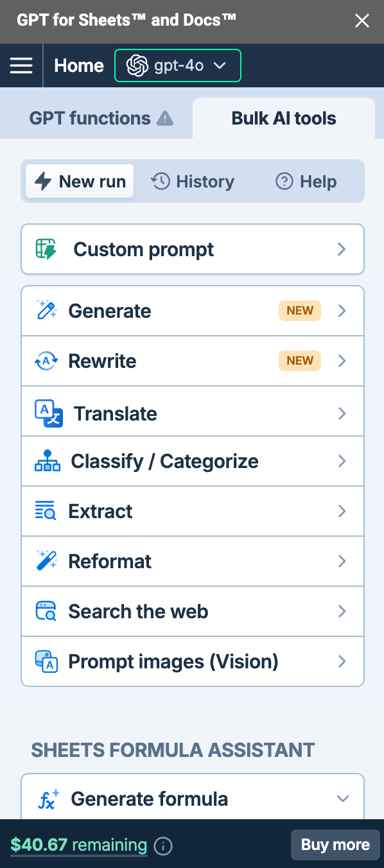Click the Extract search-list icon
Screen dimensions: 384x868
click(46, 511)
